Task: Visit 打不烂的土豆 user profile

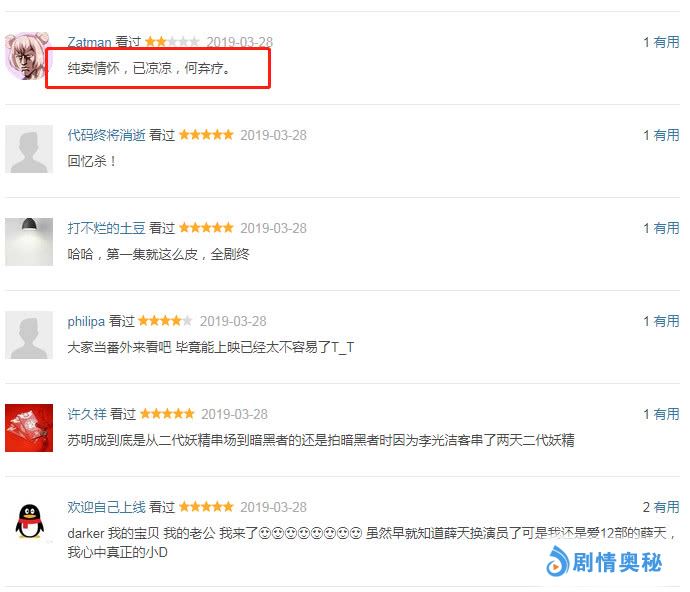Action: pos(106,228)
